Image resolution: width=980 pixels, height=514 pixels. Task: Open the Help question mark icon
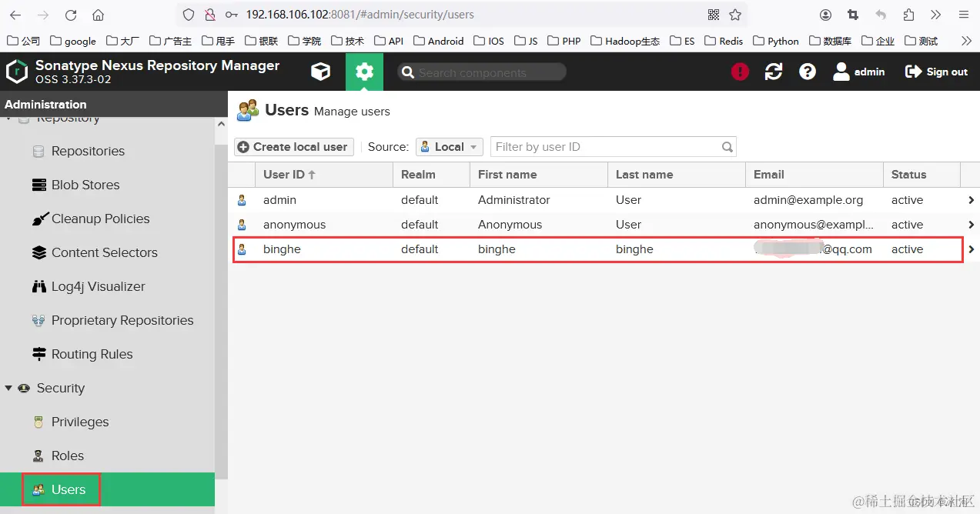coord(807,72)
